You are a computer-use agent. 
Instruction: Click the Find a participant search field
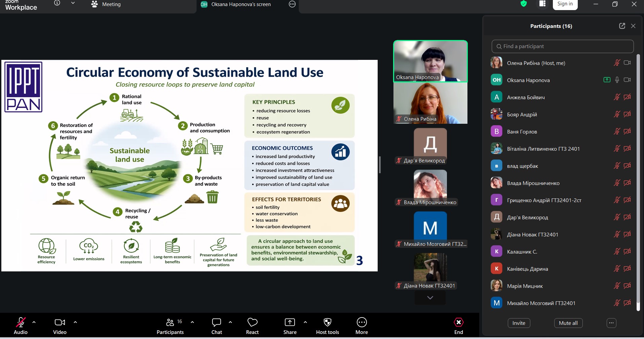click(562, 46)
